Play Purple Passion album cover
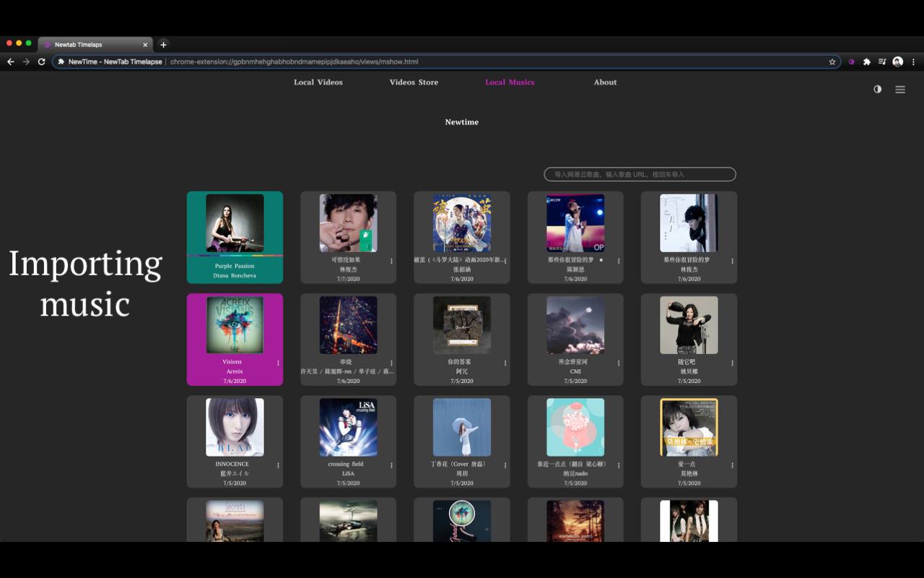Viewport: 924px width, 578px height. click(235, 223)
